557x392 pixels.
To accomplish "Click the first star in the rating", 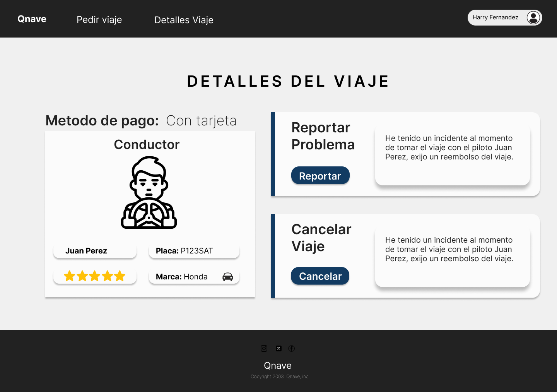I will [70, 276].
